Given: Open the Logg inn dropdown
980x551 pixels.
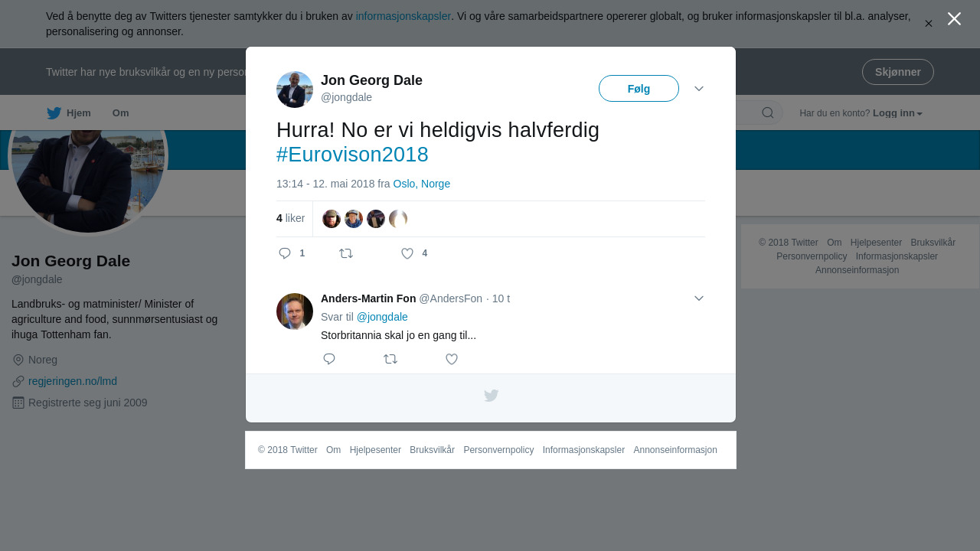Looking at the screenshot, I should coord(897,113).
